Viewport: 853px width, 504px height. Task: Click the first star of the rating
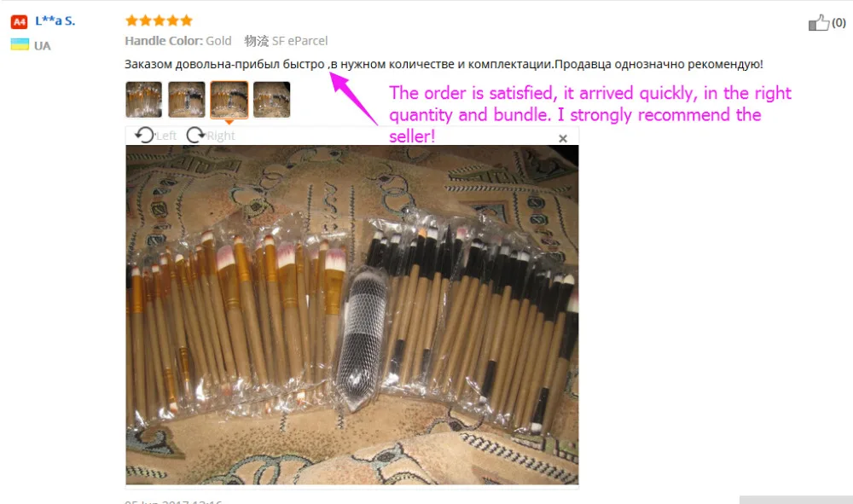pyautogui.click(x=131, y=20)
